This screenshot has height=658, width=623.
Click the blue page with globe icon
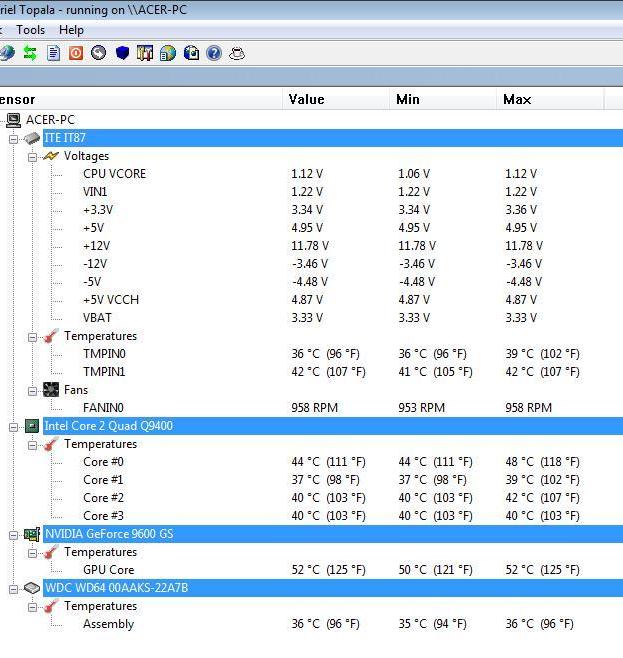coord(191,53)
